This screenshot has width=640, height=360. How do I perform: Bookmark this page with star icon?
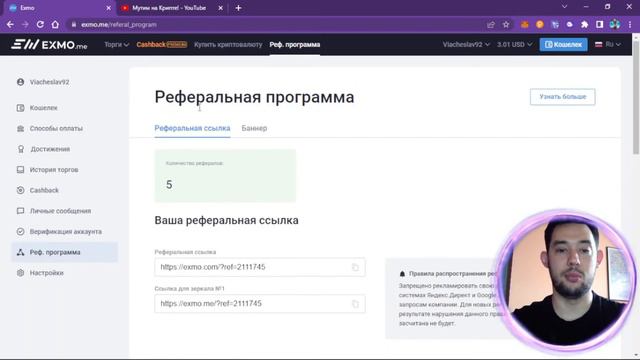point(506,24)
